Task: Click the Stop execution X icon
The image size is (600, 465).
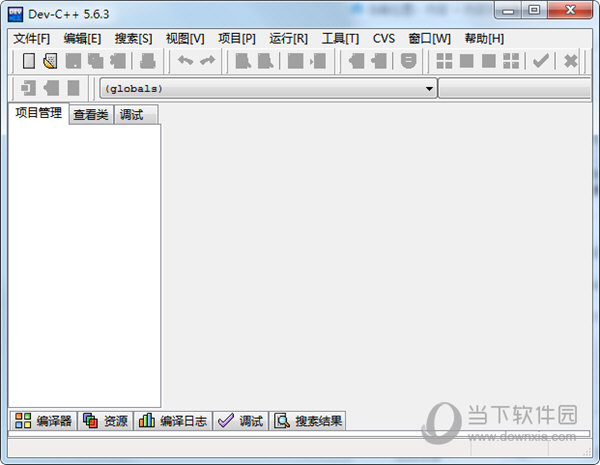Action: coord(571,61)
